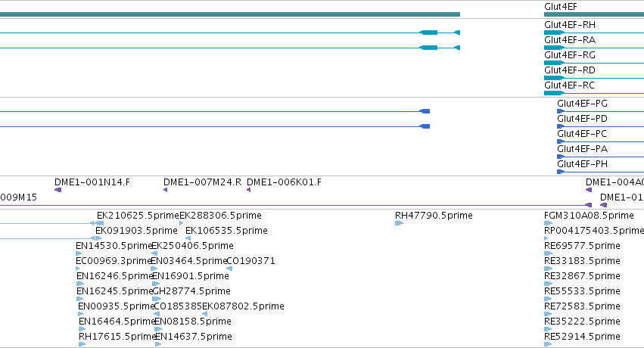Click the wide dark teal gene span bar on the left
Image resolution: width=644 pixels, height=348 pixels.
[x=230, y=14]
